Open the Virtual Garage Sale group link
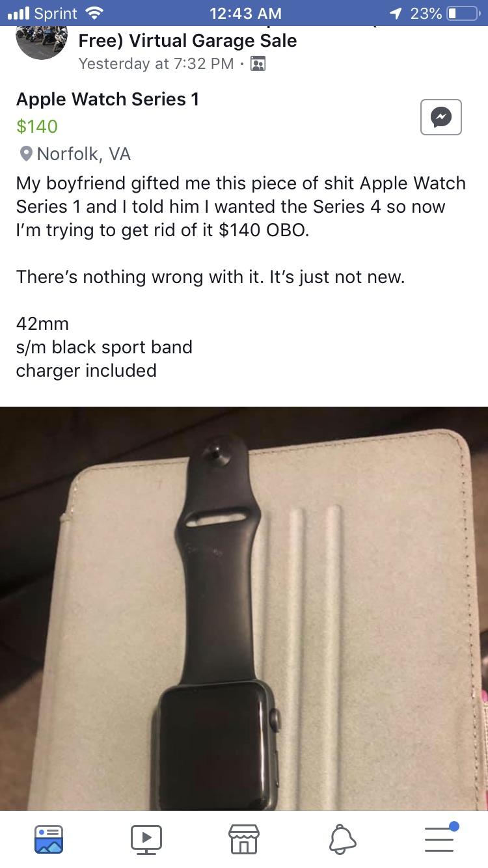The image size is (488, 868). (x=187, y=41)
